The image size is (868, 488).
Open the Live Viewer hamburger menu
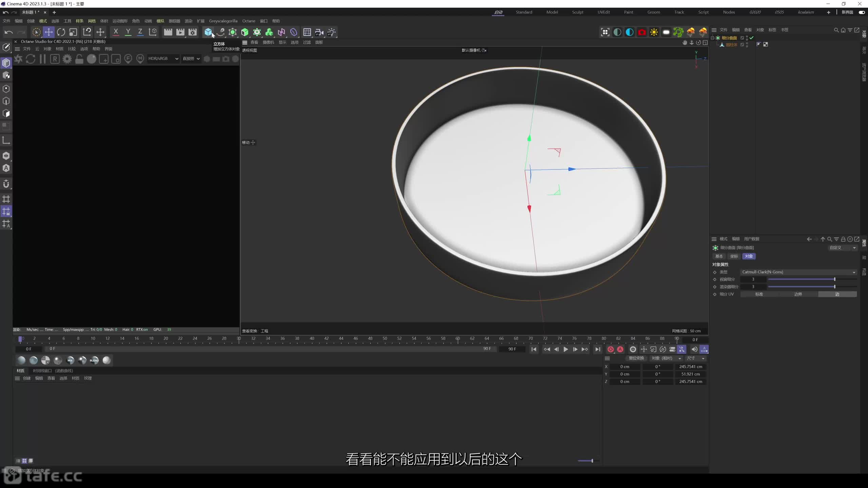(17, 49)
